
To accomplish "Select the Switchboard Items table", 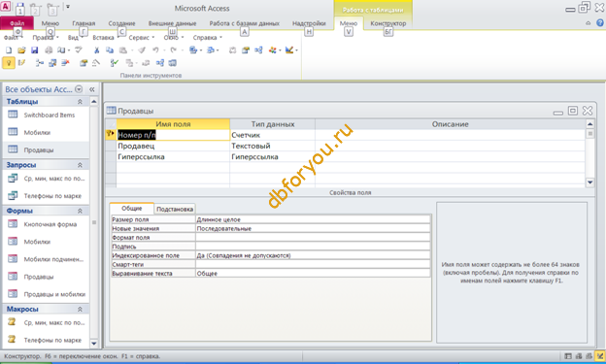I will (50, 116).
